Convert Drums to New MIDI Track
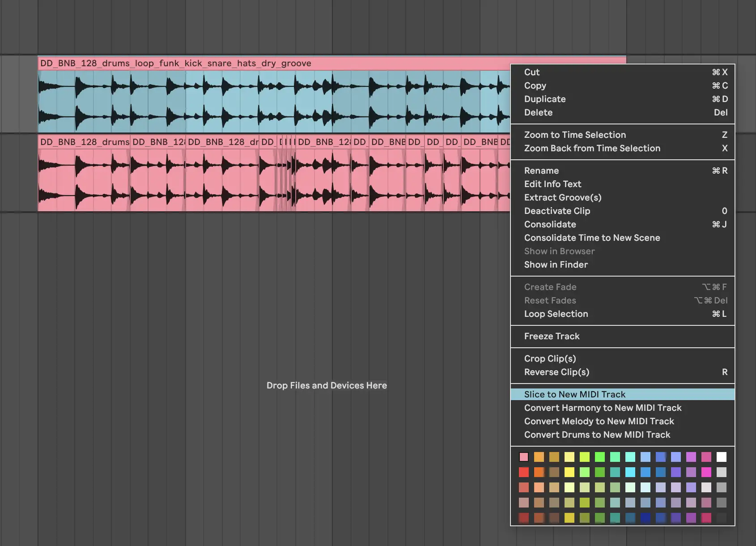This screenshot has width=756, height=546. click(597, 435)
